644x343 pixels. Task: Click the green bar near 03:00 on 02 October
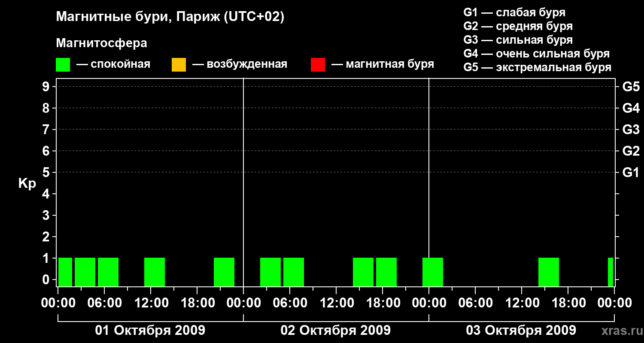(270, 272)
